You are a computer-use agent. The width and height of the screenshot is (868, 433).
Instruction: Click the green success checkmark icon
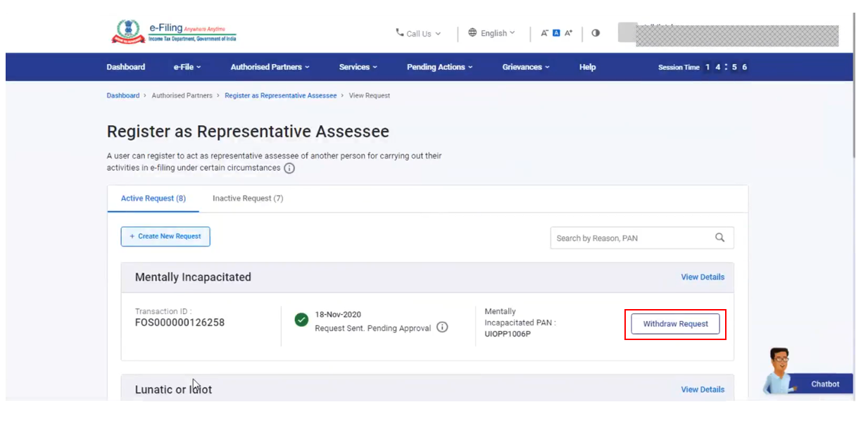(301, 320)
